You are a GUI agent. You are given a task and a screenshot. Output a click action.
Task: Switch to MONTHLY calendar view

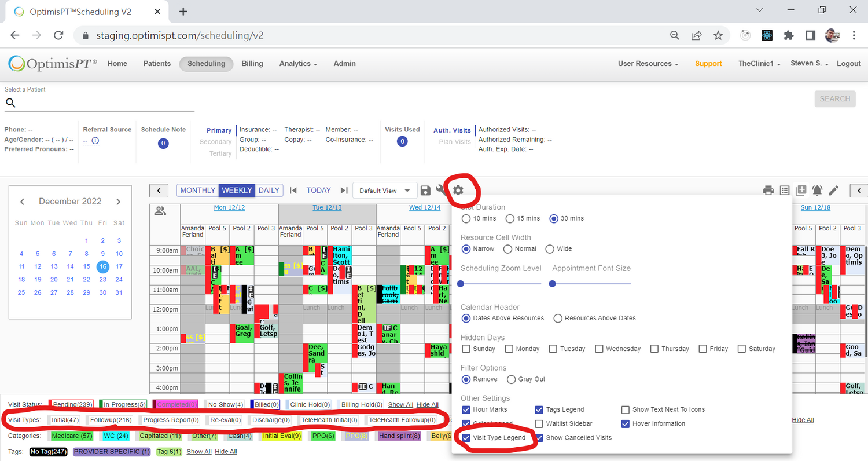[197, 190]
